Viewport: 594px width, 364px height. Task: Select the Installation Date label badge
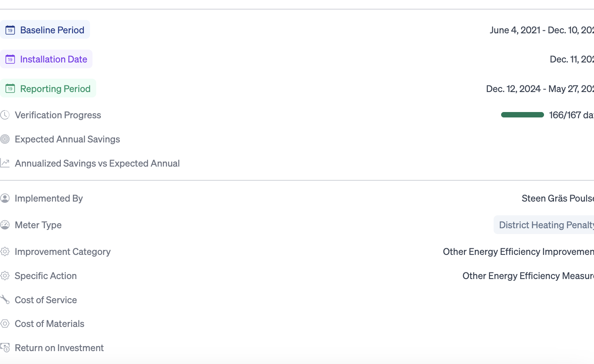coord(46,59)
